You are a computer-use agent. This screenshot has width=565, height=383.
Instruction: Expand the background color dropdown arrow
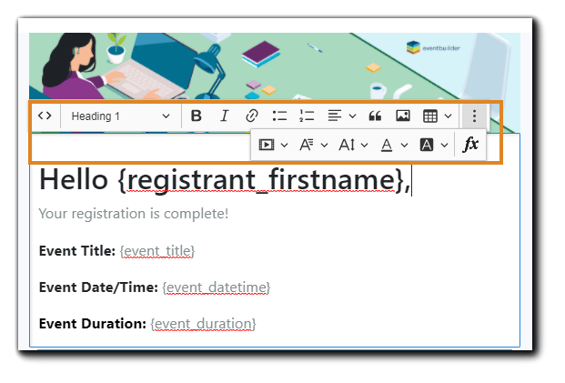point(445,145)
